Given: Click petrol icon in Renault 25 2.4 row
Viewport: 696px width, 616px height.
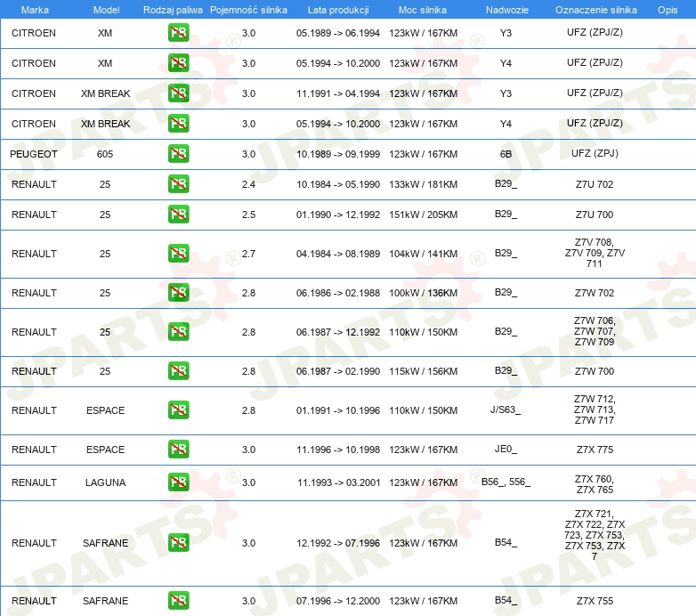Looking at the screenshot, I should click(x=178, y=183).
